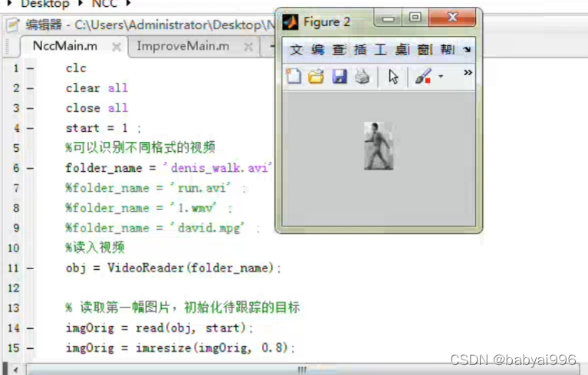The image size is (588, 375).
Task: Open the 查 (View) menu in Figure 2
Action: coord(339,50)
